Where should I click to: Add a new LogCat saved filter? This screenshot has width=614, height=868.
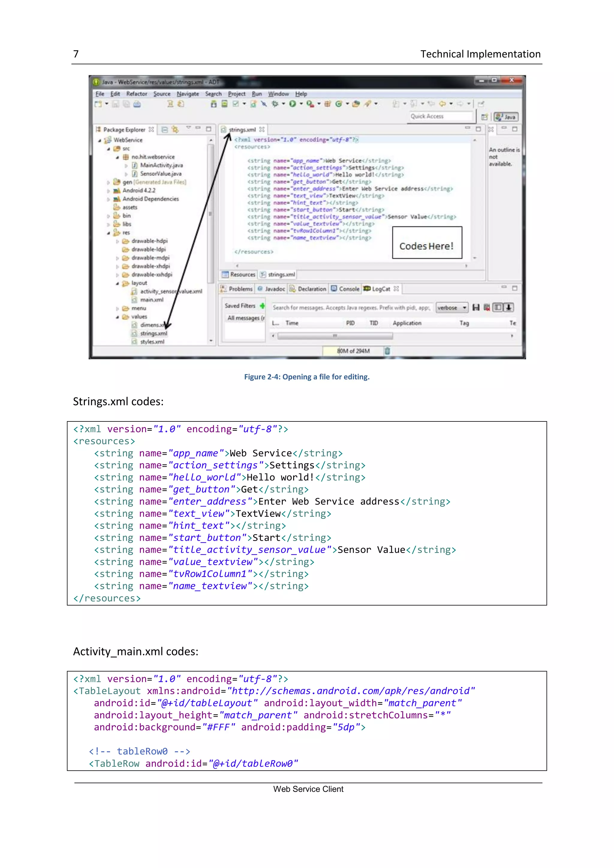(262, 305)
